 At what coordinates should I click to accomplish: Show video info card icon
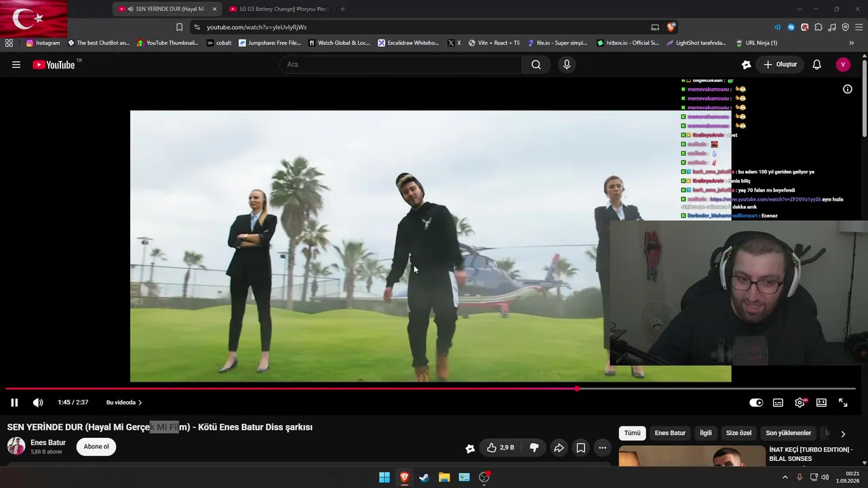pyautogui.click(x=848, y=89)
